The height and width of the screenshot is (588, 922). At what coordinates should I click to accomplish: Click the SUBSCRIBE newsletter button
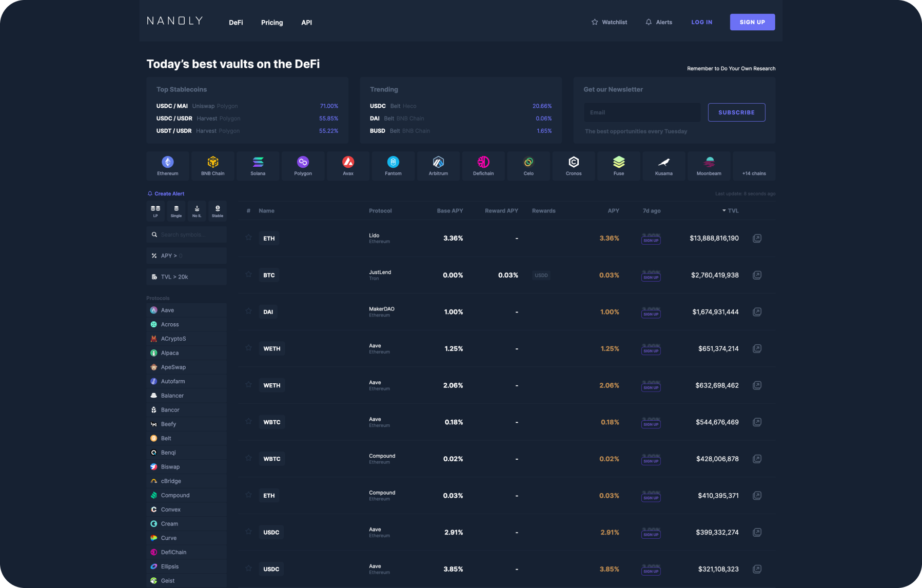tap(736, 112)
